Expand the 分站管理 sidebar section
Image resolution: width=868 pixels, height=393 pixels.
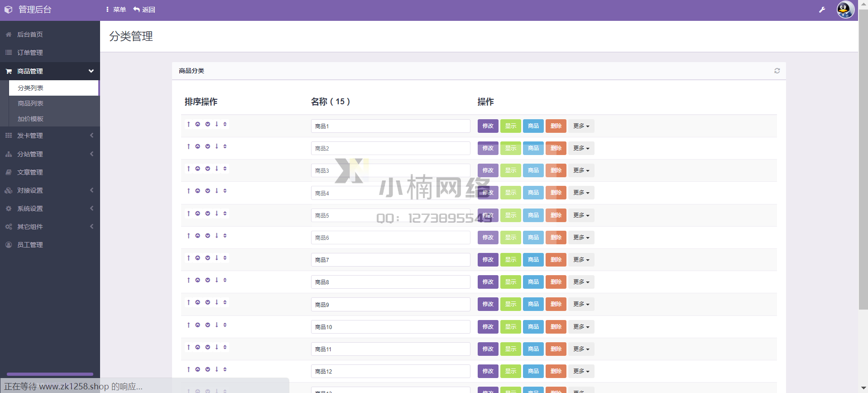(50, 154)
